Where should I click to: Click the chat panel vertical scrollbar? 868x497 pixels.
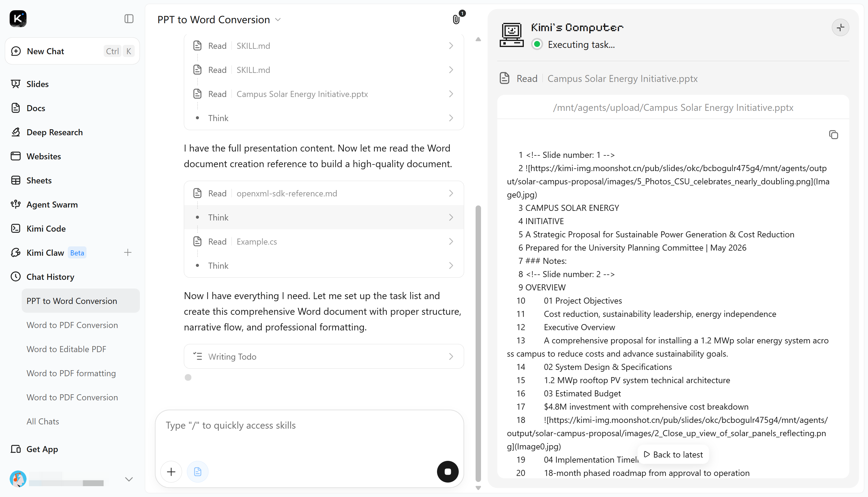click(x=478, y=343)
